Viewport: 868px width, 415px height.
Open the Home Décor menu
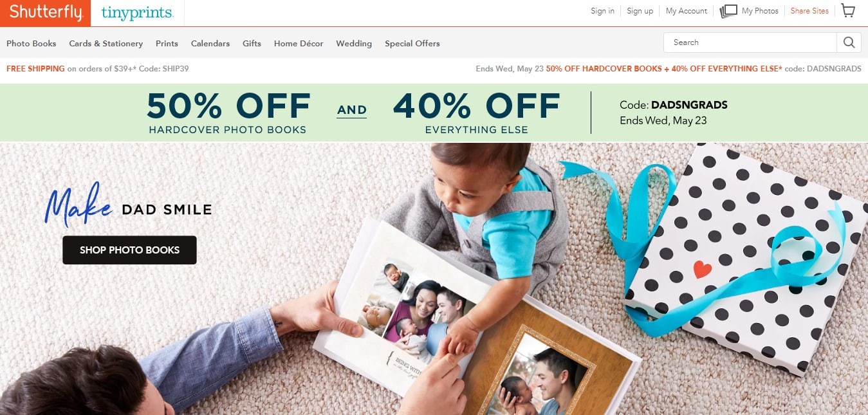click(299, 44)
